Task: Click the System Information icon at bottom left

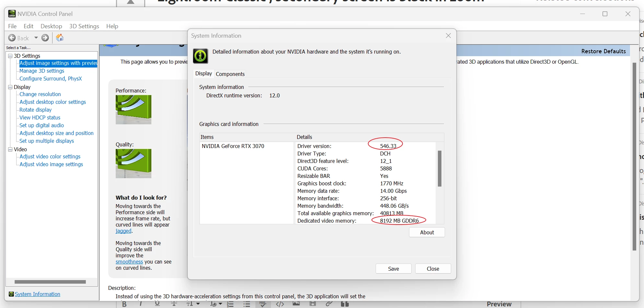Action: click(x=11, y=294)
